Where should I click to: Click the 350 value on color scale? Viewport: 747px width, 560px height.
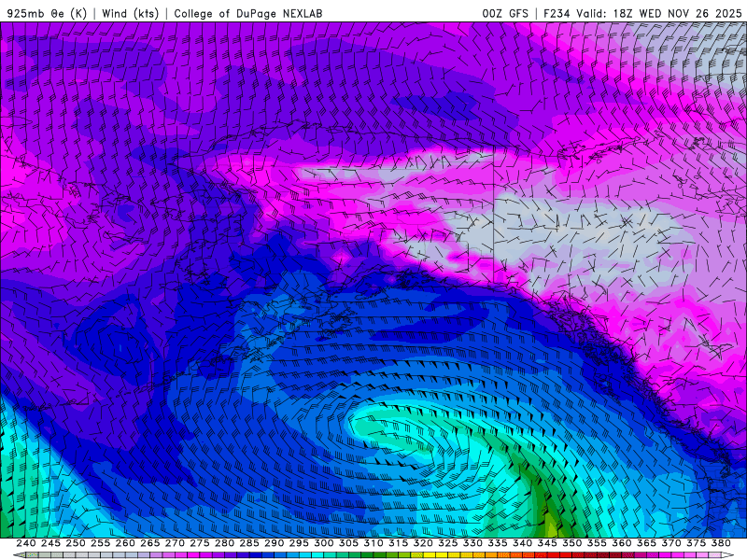571,543
